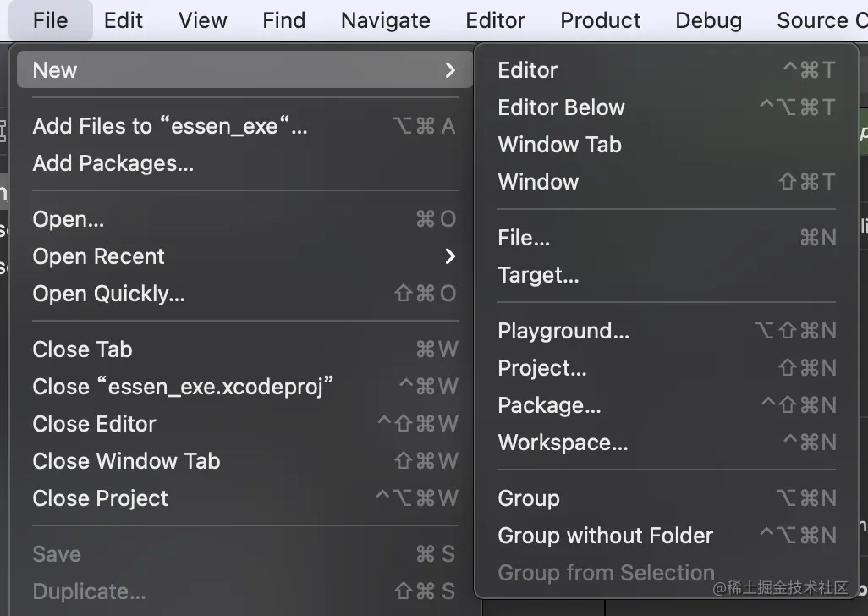Select Close Window Tab
The width and height of the screenshot is (868, 616).
click(126, 461)
